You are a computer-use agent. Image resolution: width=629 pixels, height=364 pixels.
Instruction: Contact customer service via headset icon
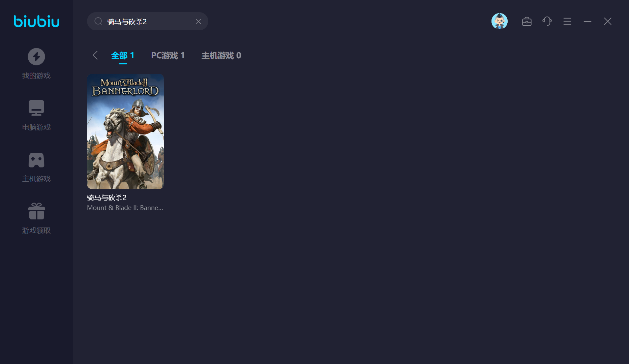click(547, 22)
